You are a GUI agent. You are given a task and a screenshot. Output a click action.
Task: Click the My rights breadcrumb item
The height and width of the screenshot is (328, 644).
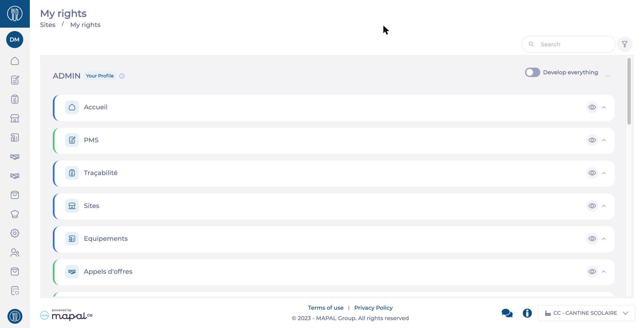click(x=85, y=25)
